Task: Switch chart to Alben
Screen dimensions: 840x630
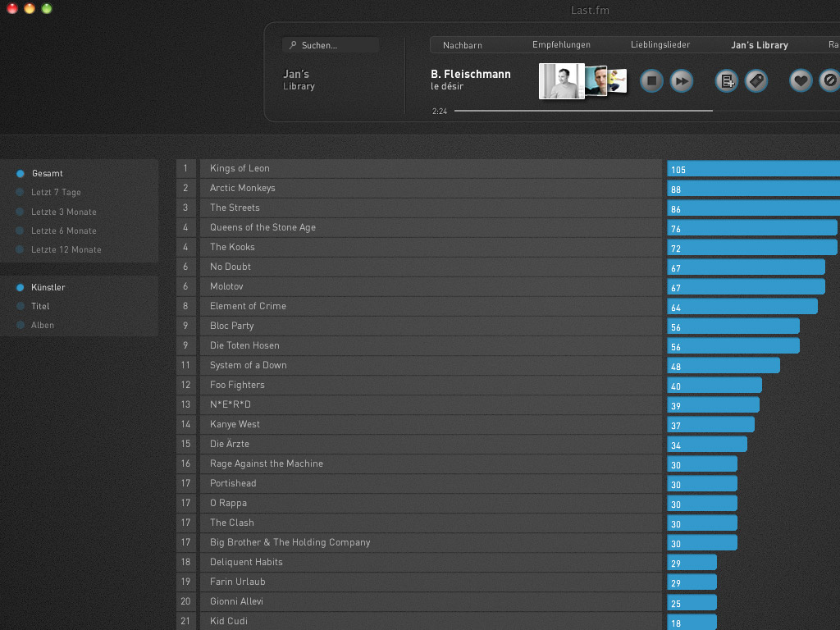Action: (x=34, y=325)
